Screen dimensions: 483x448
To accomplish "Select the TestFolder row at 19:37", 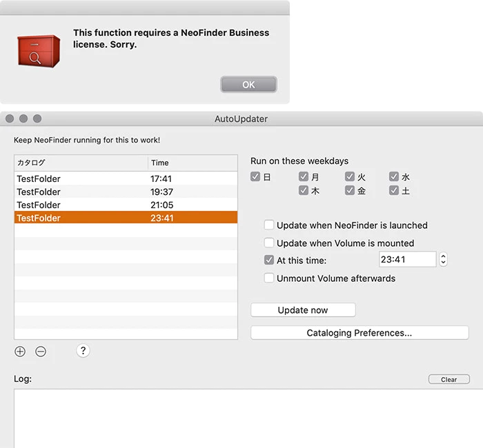I will 126,192.
